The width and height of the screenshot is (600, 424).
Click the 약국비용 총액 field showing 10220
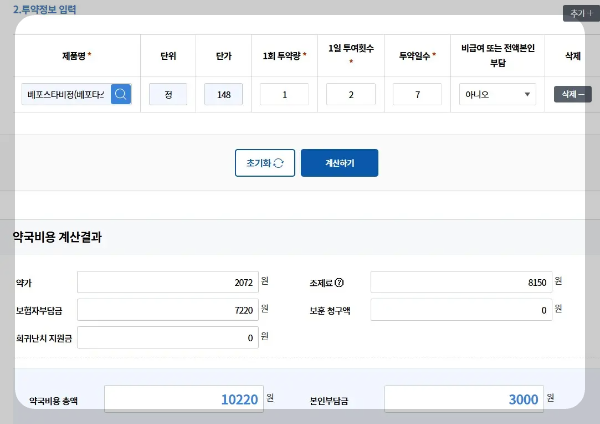coord(184,399)
